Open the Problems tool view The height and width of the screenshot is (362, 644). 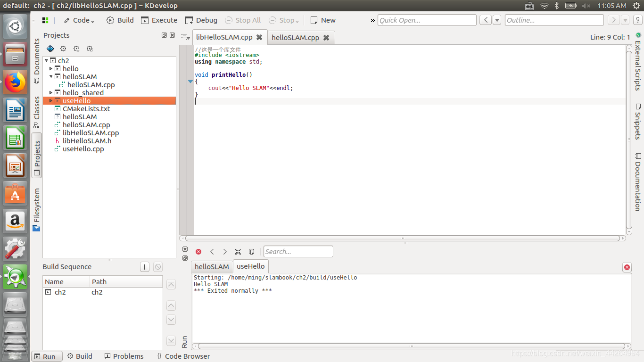124,356
